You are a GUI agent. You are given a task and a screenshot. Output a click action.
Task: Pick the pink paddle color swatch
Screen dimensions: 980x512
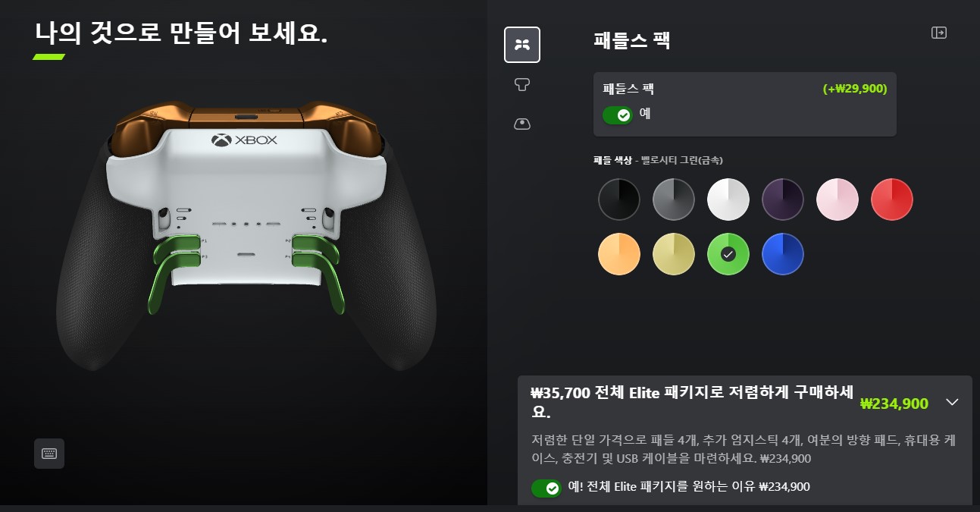pyautogui.click(x=838, y=199)
